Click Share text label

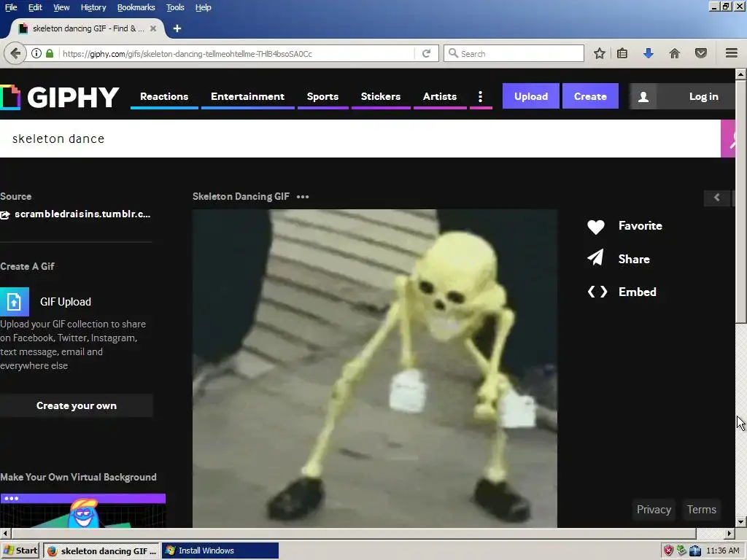click(634, 259)
